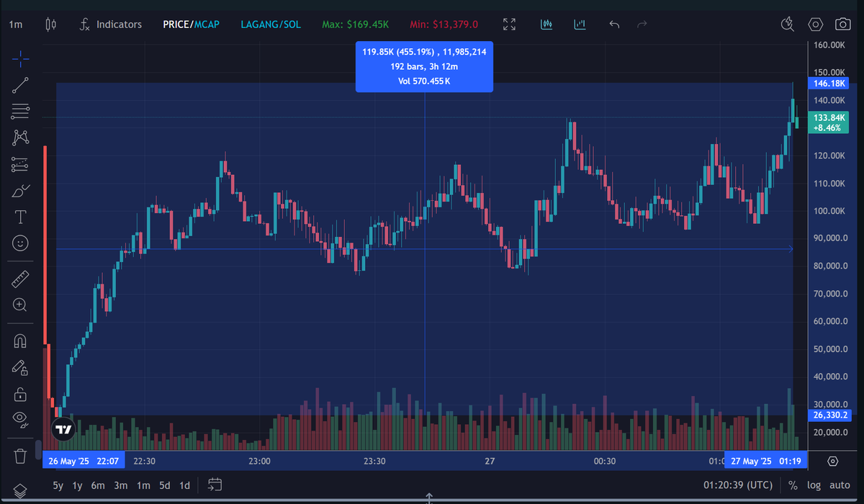Switch to the PRICE display mode
The height and width of the screenshot is (504, 864).
[176, 24]
